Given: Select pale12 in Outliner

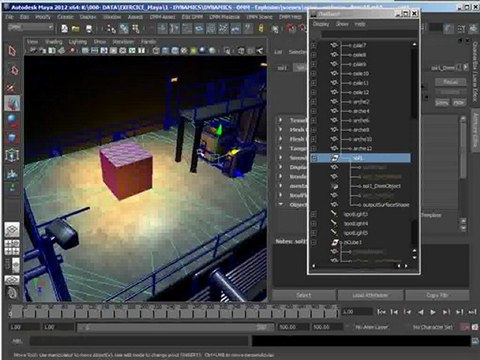Looking at the screenshot, I should (361, 92).
